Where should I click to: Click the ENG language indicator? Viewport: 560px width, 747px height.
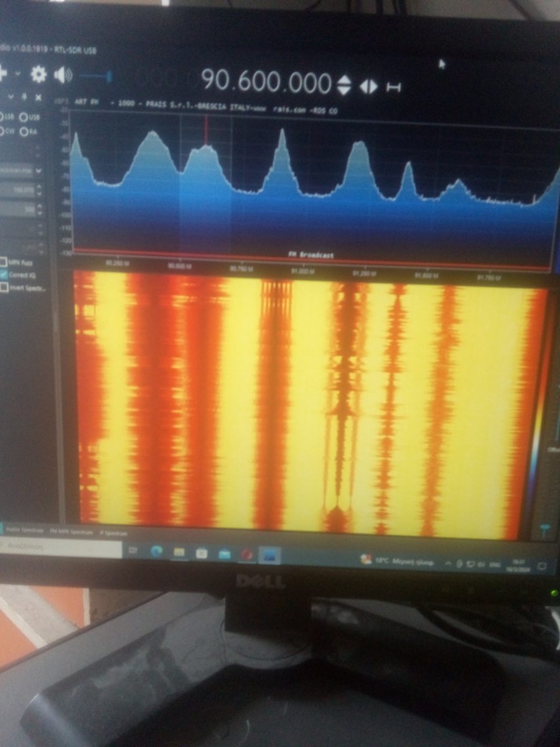point(497,565)
